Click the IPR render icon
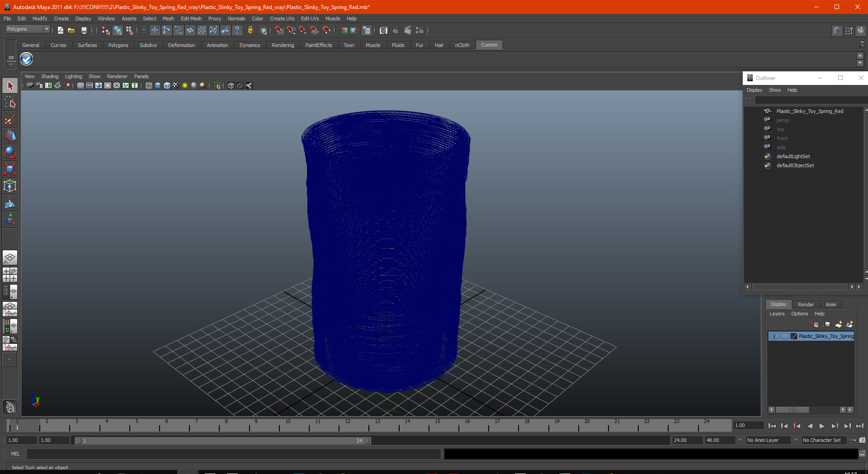 pos(408,30)
